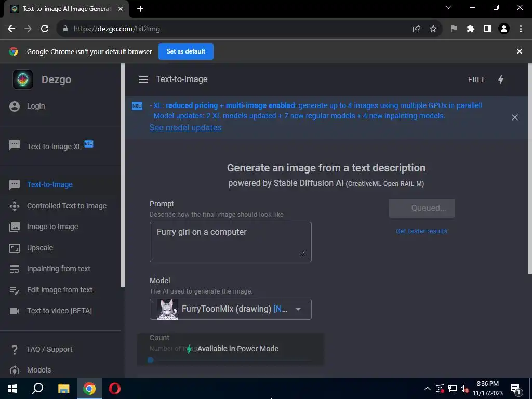Select Text-to-video [BETA] menu item

pos(60,311)
